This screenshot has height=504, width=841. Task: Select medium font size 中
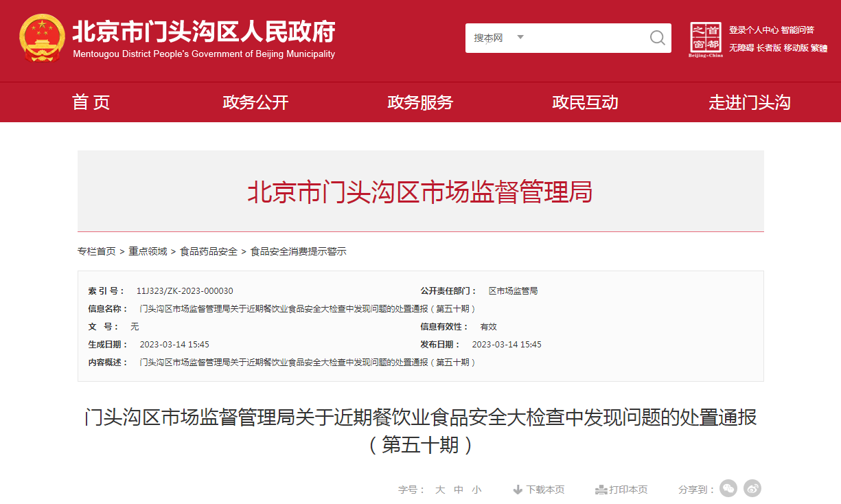pyautogui.click(x=459, y=490)
